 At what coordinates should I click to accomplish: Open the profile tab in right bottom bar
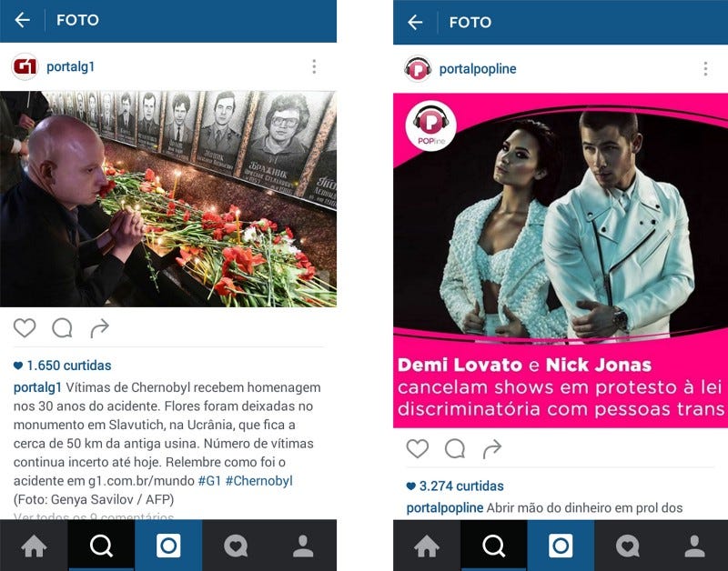[x=694, y=546]
